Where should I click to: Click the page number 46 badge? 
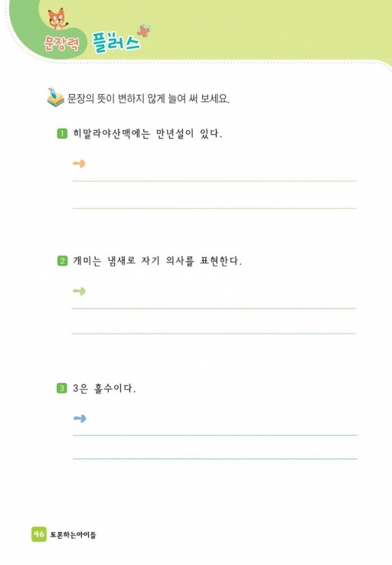tap(38, 534)
